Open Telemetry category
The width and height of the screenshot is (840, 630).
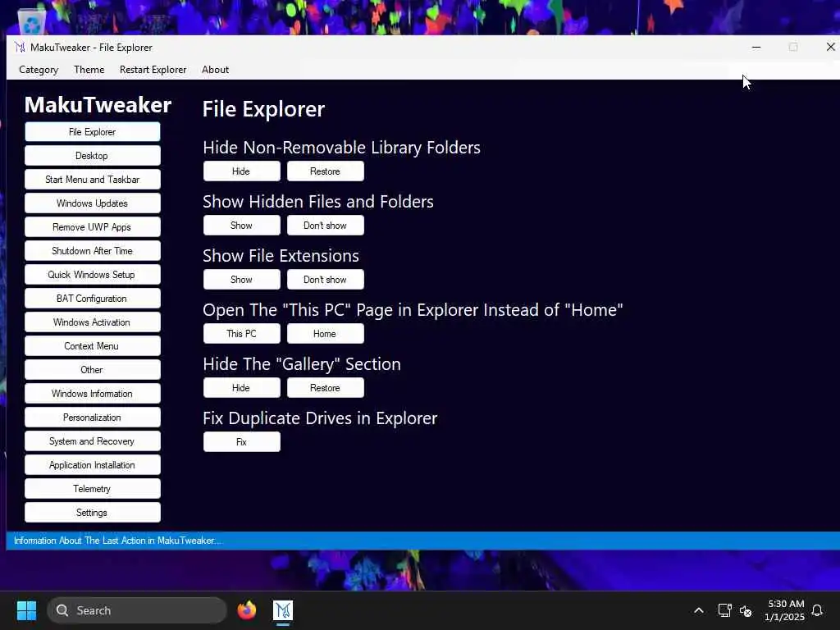pyautogui.click(x=92, y=489)
